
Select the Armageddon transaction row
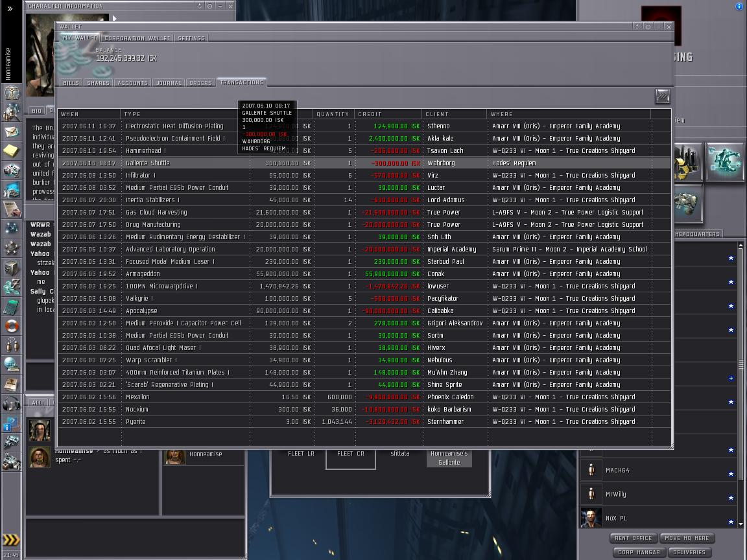point(364,274)
